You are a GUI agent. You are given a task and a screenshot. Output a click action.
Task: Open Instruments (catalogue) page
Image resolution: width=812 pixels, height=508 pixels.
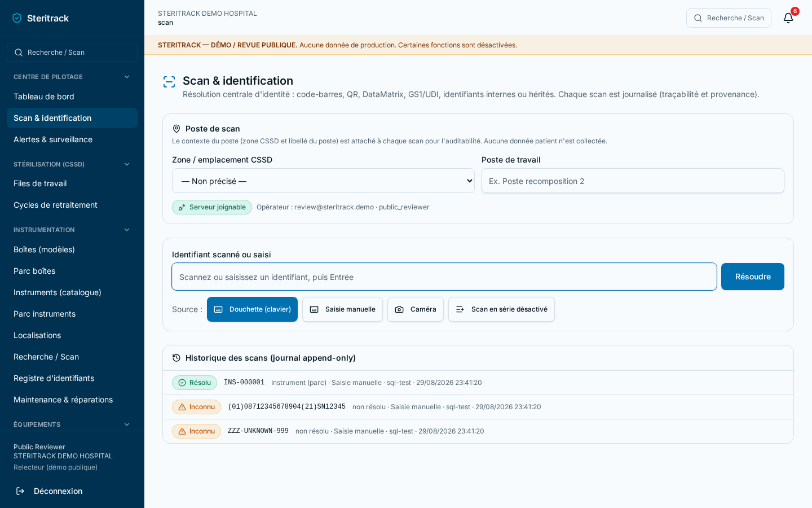pyautogui.click(x=72, y=292)
